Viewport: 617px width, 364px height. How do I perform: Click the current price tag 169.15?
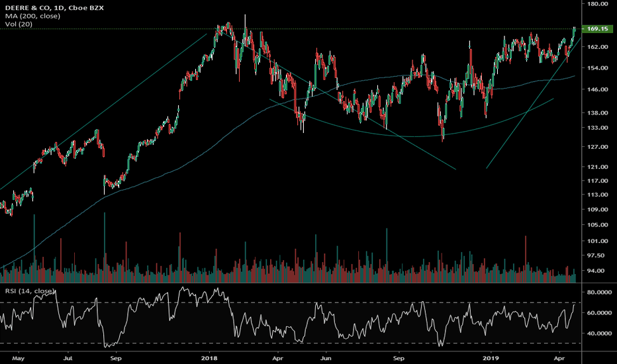(x=597, y=28)
